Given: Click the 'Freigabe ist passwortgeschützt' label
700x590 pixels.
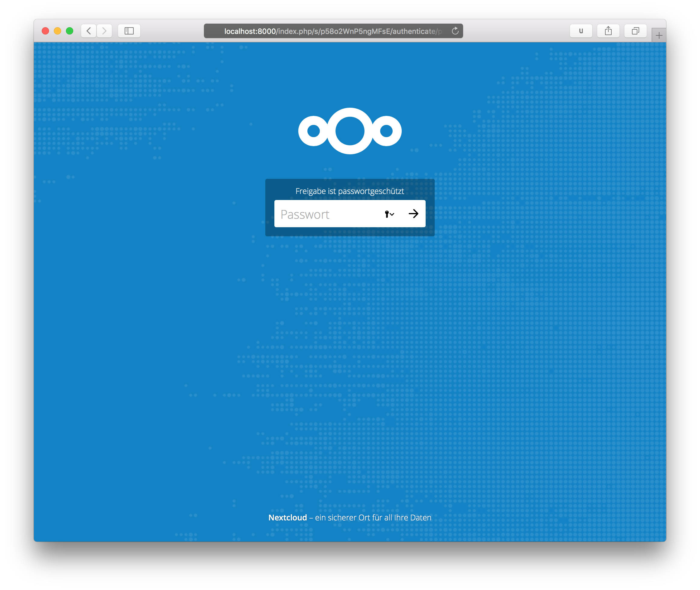Looking at the screenshot, I should 349,191.
